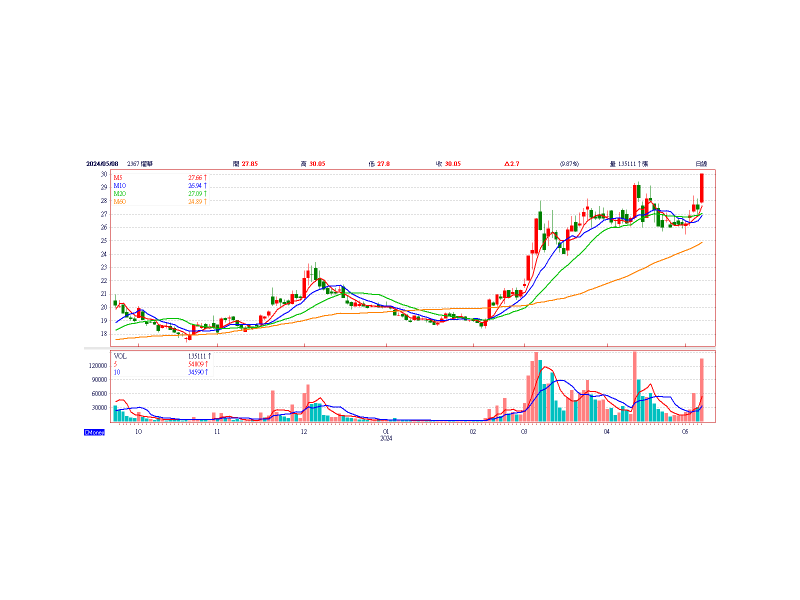Click the latest volume bar at far right

[x=702, y=390]
